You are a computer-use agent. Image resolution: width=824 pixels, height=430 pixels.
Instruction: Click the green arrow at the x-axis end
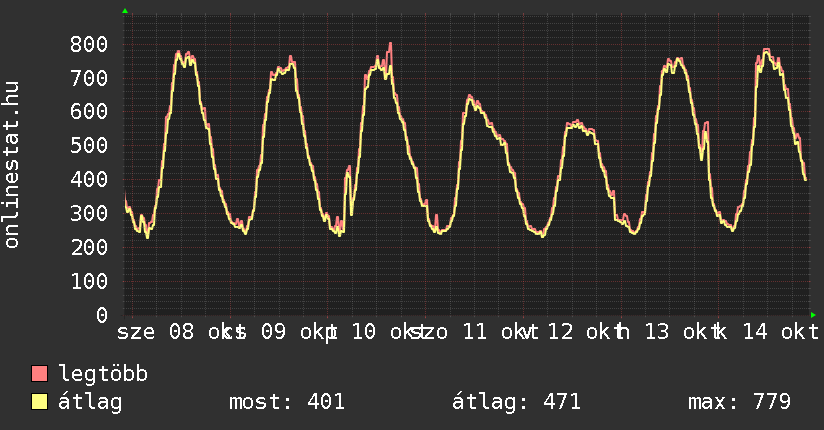(813, 315)
